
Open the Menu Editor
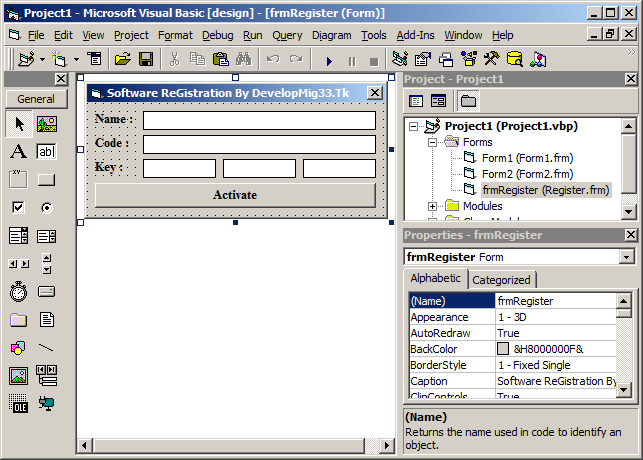pyautogui.click(x=94, y=59)
